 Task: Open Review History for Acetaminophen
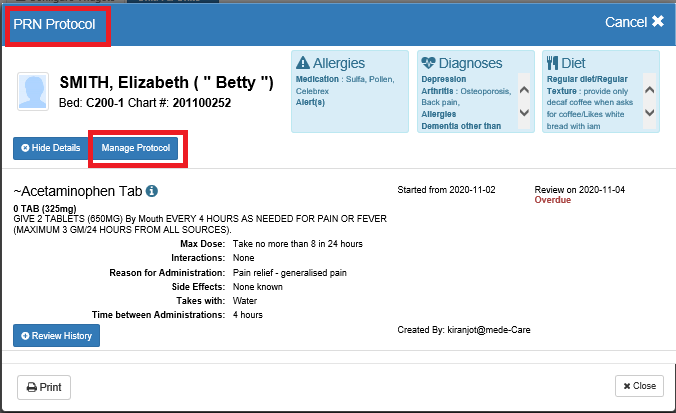tap(56, 336)
